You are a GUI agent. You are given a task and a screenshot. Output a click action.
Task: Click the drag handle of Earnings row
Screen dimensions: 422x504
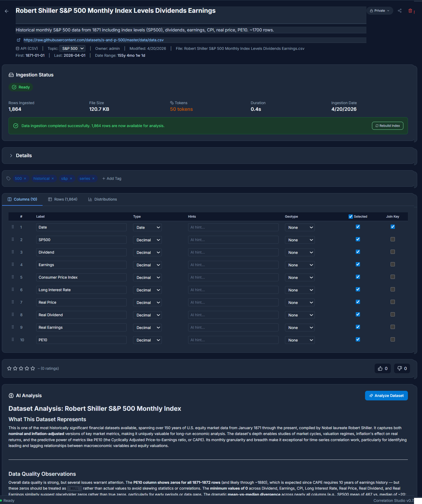click(13, 265)
